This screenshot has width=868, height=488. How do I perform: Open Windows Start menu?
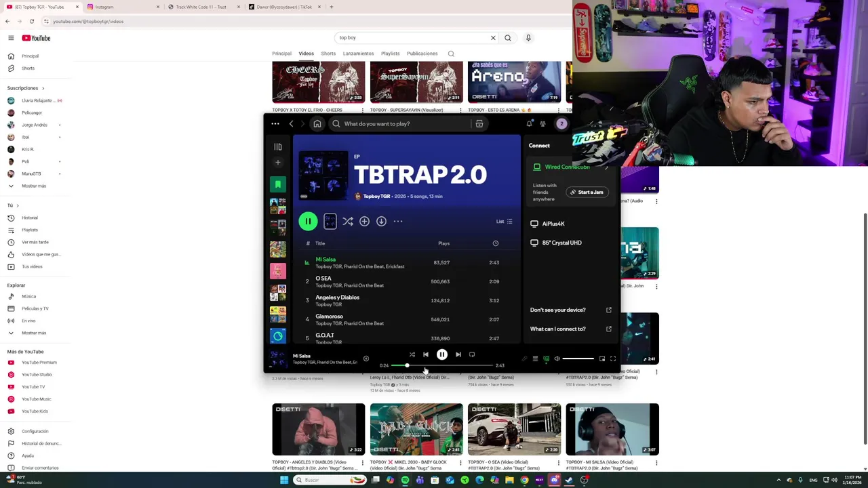(284, 480)
